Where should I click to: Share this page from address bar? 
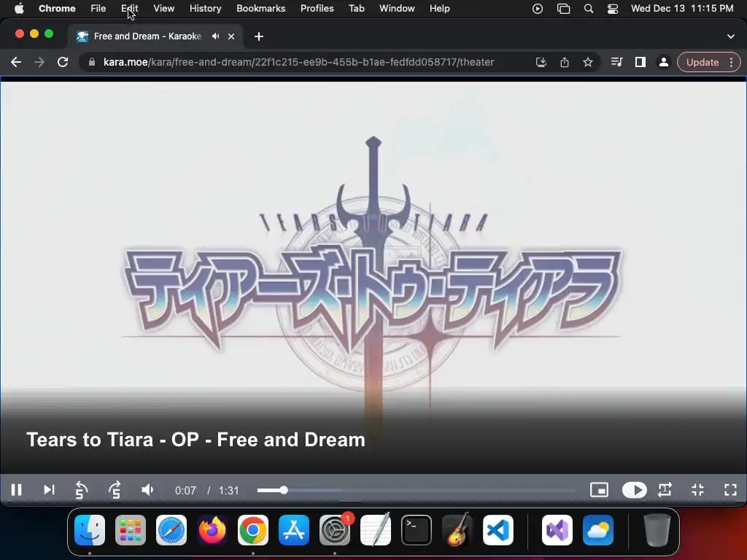565,62
